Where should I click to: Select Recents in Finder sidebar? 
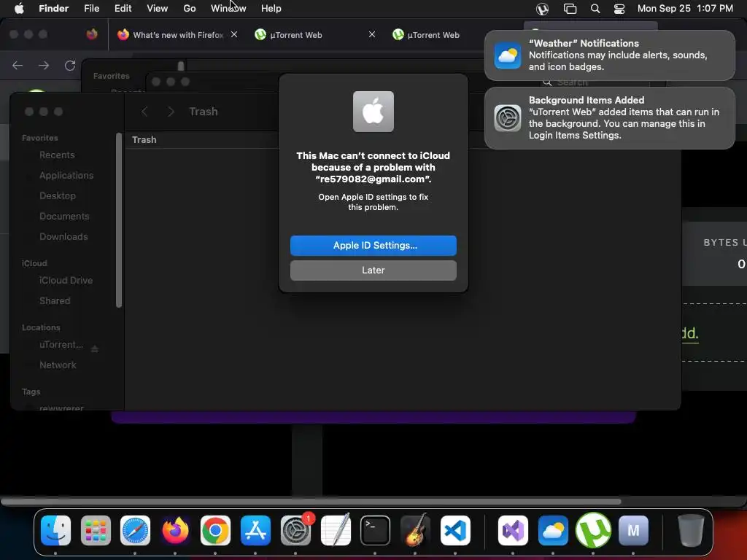[57, 155]
